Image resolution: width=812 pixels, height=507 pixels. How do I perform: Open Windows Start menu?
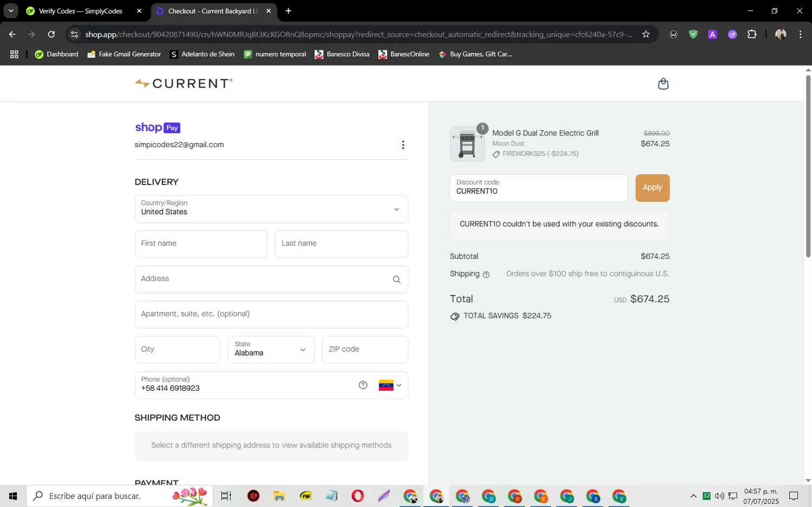coord(13,496)
